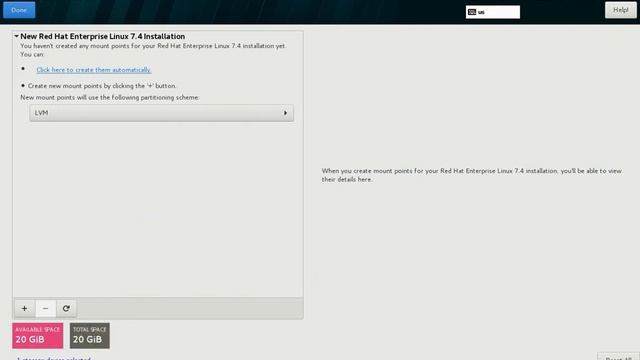
Task: Select the us keyboard layout indicator
Action: coord(493,12)
